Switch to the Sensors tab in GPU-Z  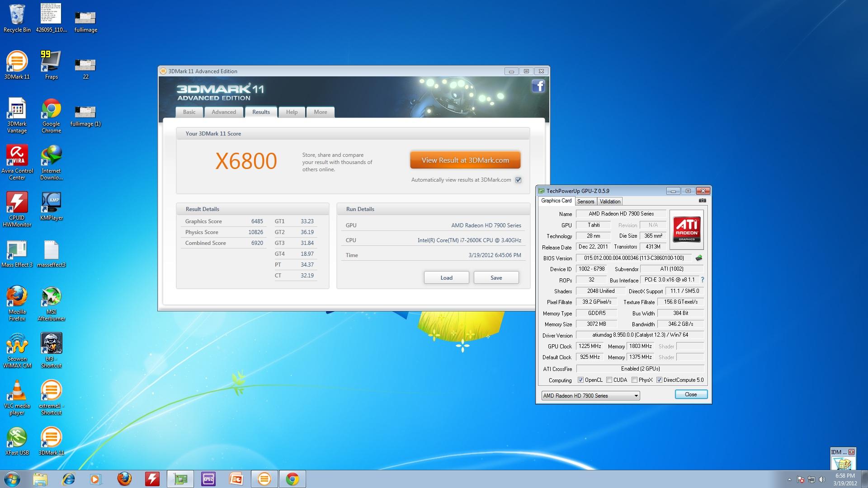pos(585,202)
